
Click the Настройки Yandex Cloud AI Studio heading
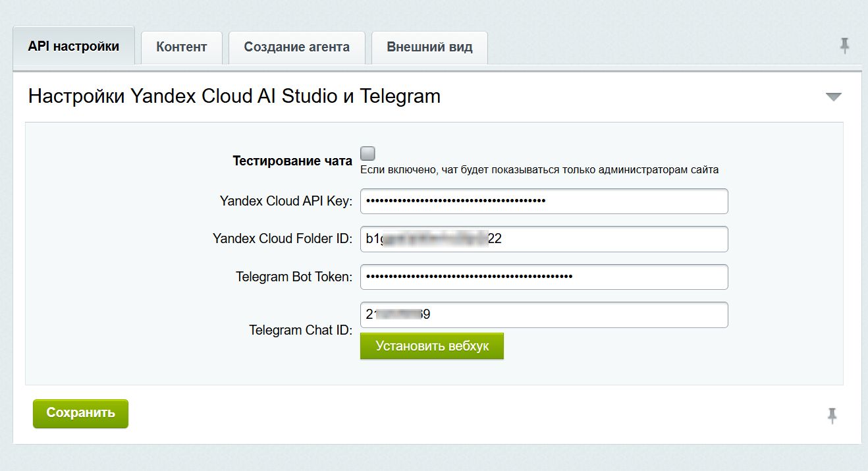click(x=234, y=97)
